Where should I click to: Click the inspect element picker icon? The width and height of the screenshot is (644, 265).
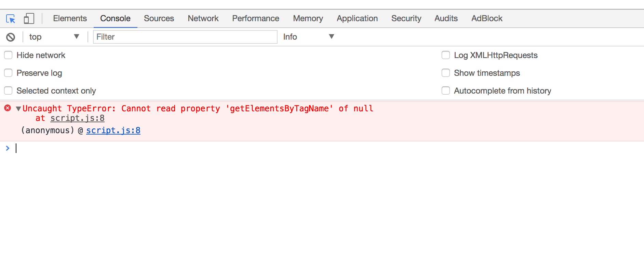tap(11, 18)
